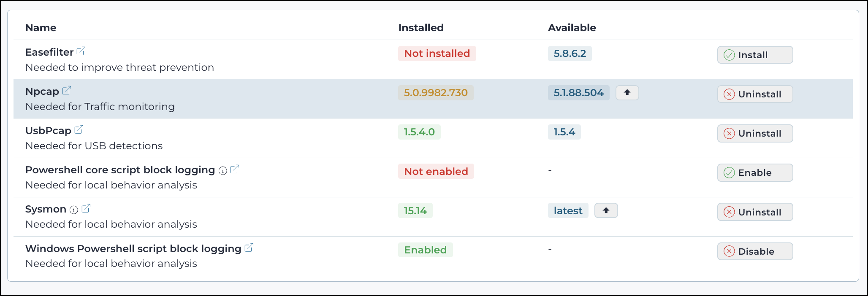Click the Name column header
Viewport: 868px width, 296px height.
tap(41, 28)
